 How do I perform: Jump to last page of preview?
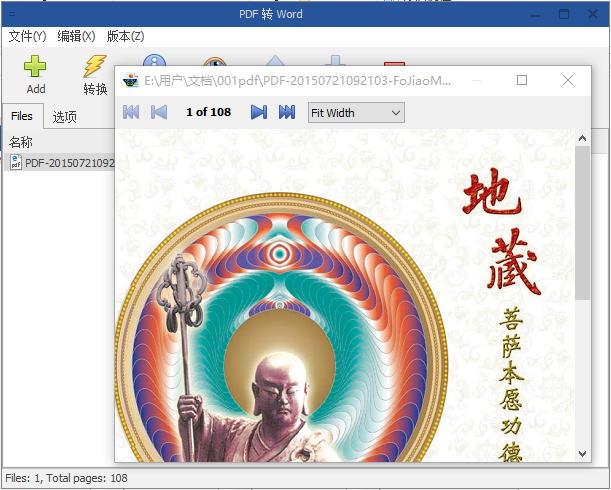tap(286, 113)
